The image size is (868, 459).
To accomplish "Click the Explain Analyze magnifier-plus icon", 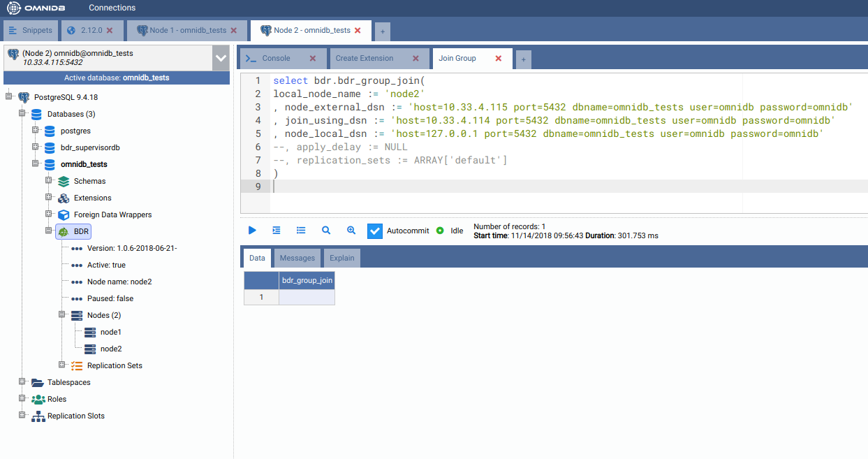I will (351, 231).
